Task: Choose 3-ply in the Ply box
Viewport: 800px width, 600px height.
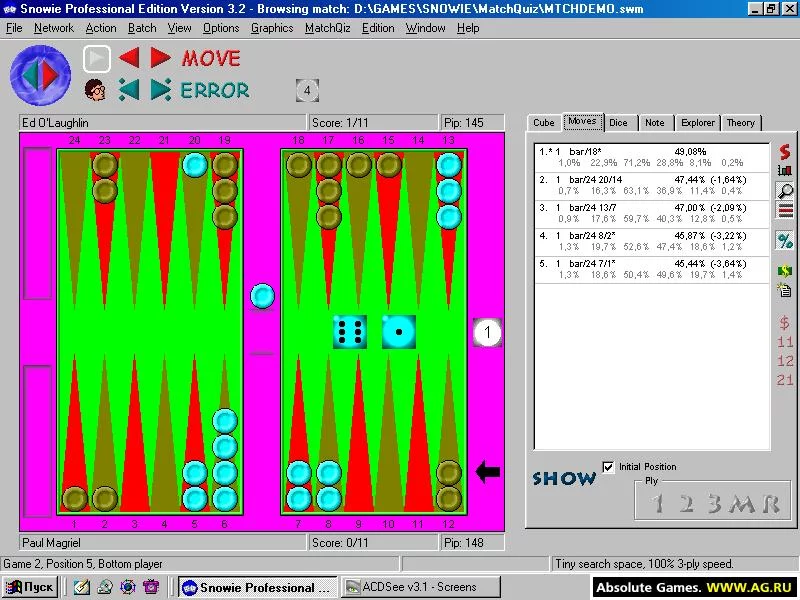Action: click(715, 504)
